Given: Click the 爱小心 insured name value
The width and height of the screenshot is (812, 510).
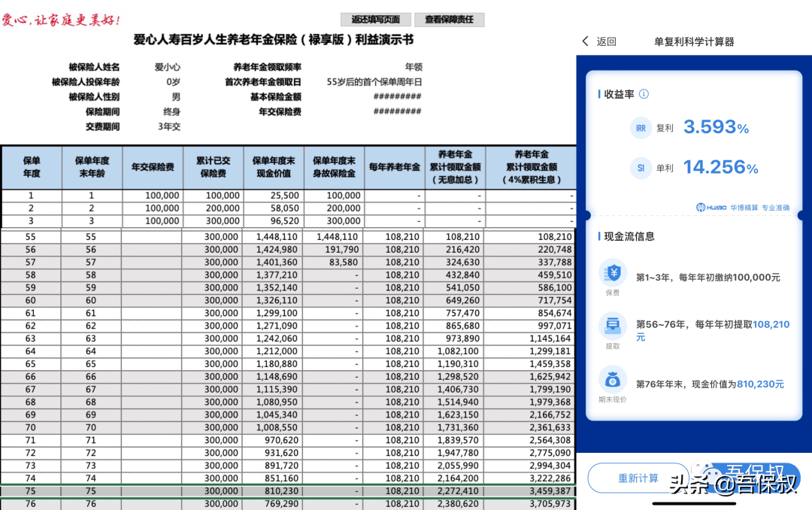Looking at the screenshot, I should 167,67.
